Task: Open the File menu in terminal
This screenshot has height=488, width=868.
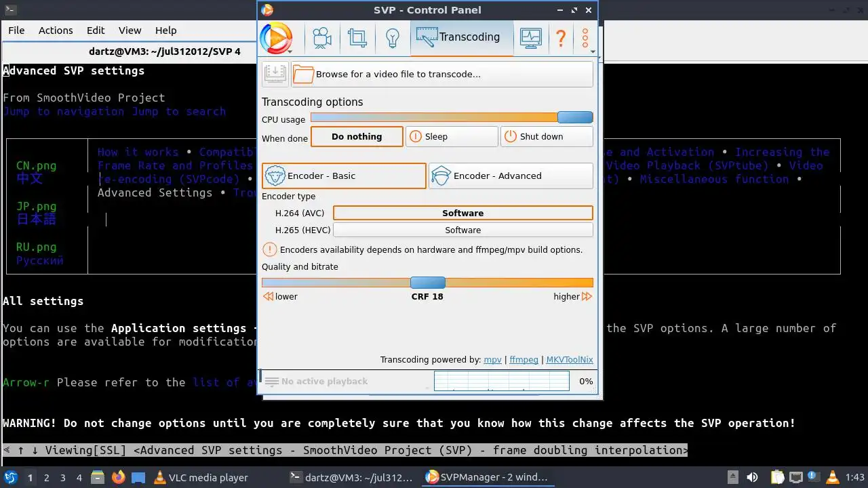Action: (16, 30)
